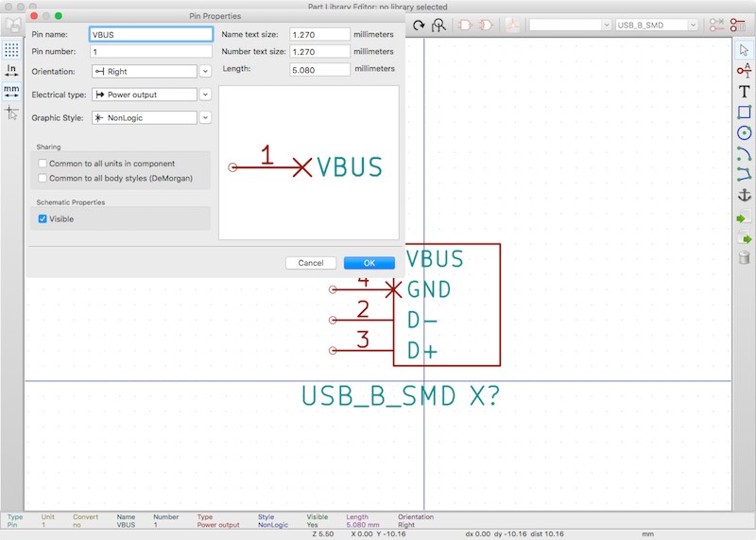The height and width of the screenshot is (540, 756).
Task: Close the Pin Properties dialog
Action: pos(34,16)
